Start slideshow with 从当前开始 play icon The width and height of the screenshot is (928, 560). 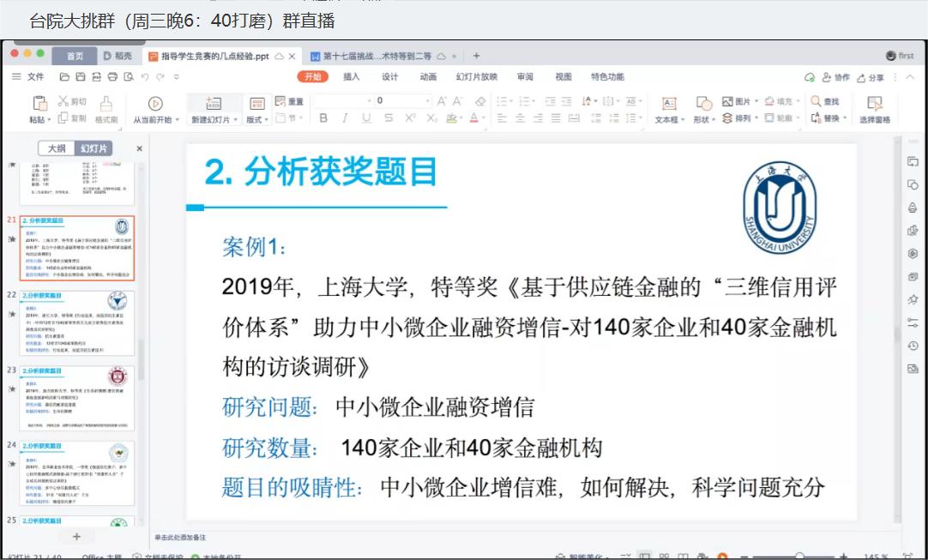pos(155,103)
